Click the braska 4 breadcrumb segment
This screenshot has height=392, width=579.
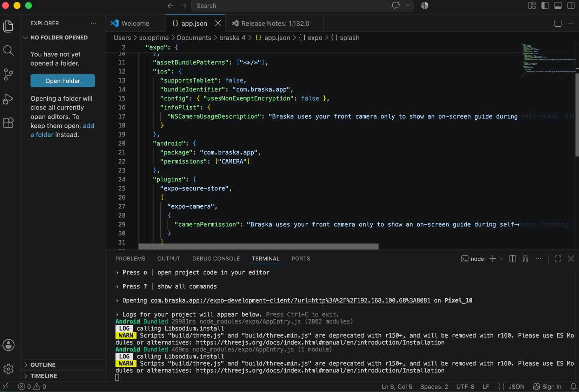pos(232,38)
